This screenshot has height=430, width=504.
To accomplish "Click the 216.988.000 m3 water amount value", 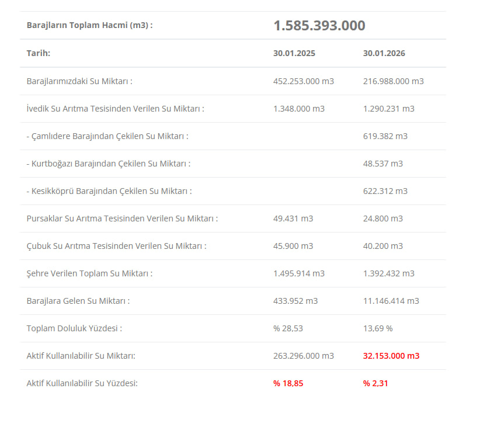I will click(x=393, y=81).
